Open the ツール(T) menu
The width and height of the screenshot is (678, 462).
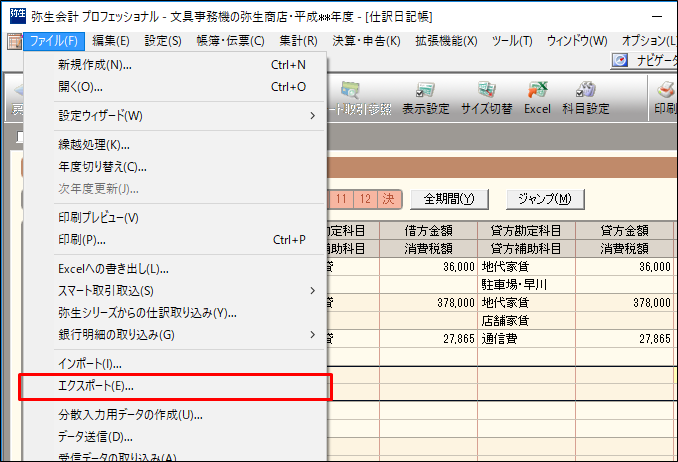point(512,41)
